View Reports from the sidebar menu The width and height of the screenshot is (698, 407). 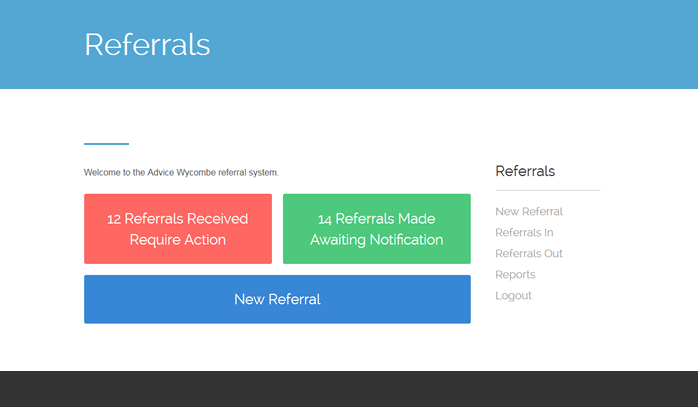point(515,275)
